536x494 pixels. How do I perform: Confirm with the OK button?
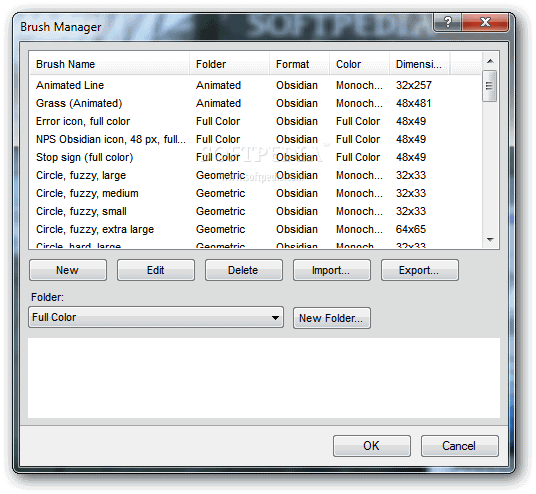pos(372,446)
